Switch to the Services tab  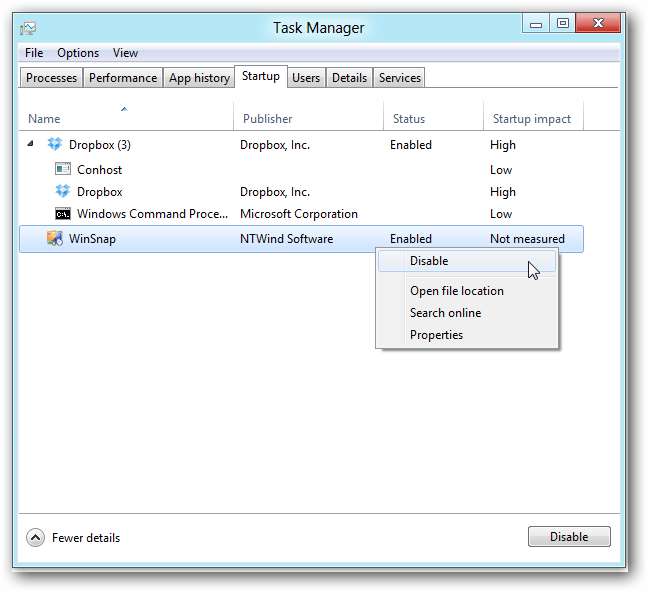pos(399,78)
